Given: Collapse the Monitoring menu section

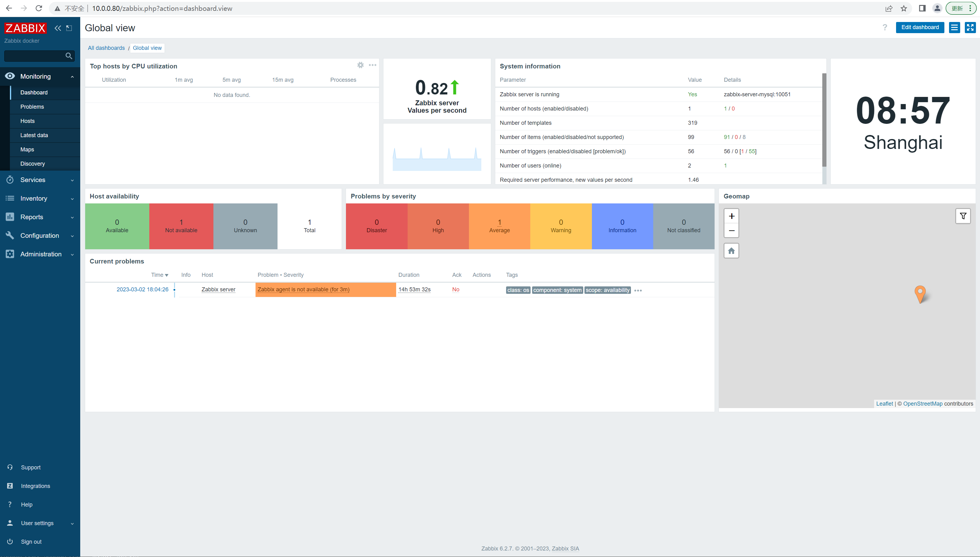Looking at the screenshot, I should click(x=72, y=76).
